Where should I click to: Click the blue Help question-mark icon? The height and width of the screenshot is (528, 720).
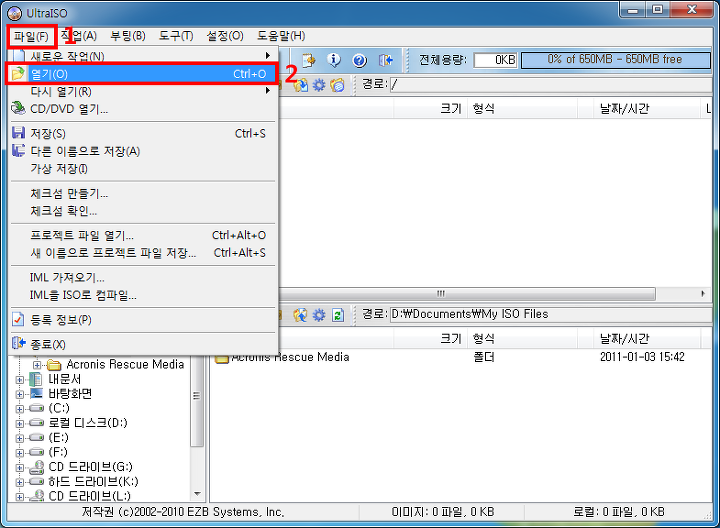(x=359, y=60)
